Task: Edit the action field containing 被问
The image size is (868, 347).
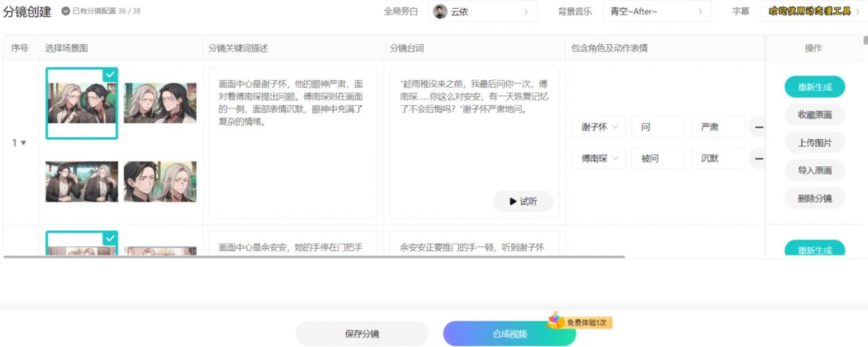Action: coord(658,158)
